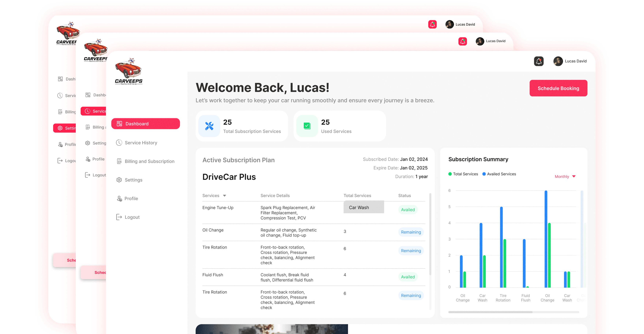This screenshot has height=334, width=644.
Task: Click the 'Total Services' column header
Action: [357, 196]
